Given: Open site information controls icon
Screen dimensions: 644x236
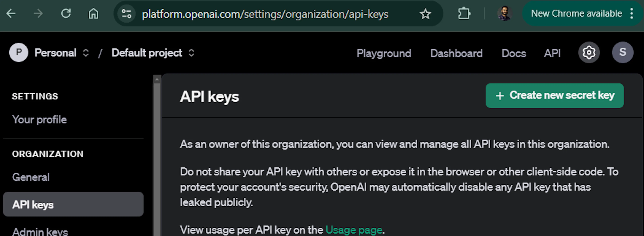Looking at the screenshot, I should (x=126, y=14).
